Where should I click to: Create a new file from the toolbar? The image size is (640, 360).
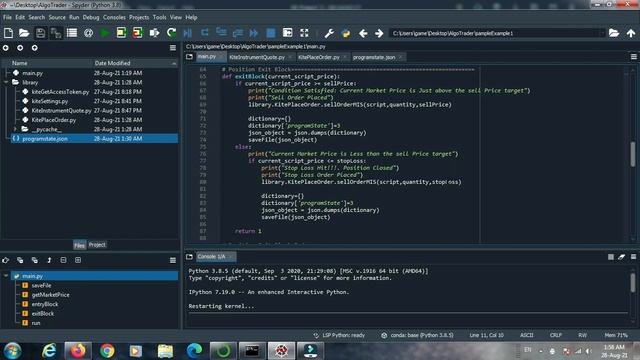tap(8, 33)
